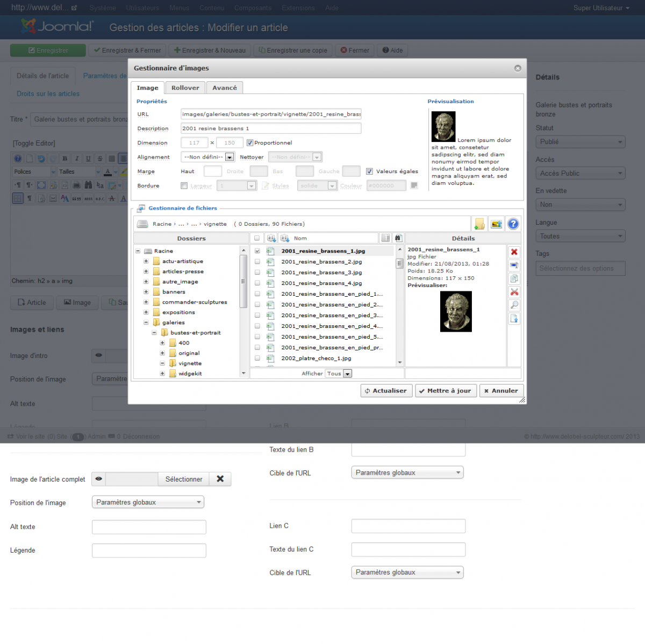Click the Description input field
Image resolution: width=645 pixels, height=644 pixels.
271,128
